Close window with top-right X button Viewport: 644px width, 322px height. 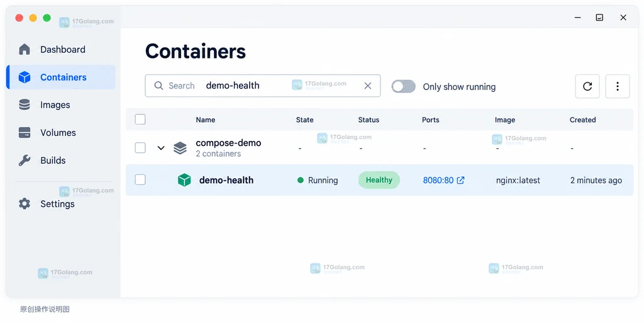[623, 18]
